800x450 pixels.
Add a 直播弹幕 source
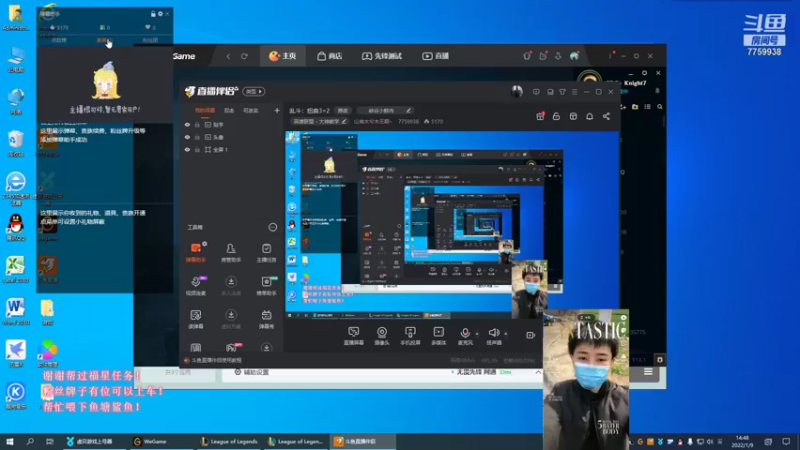pyautogui.click(x=354, y=336)
